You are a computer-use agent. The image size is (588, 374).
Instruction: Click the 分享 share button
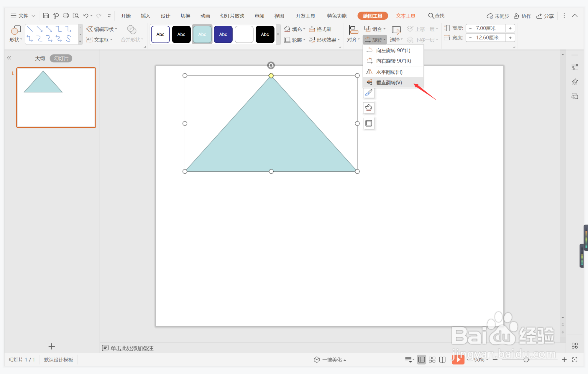pyautogui.click(x=545, y=16)
